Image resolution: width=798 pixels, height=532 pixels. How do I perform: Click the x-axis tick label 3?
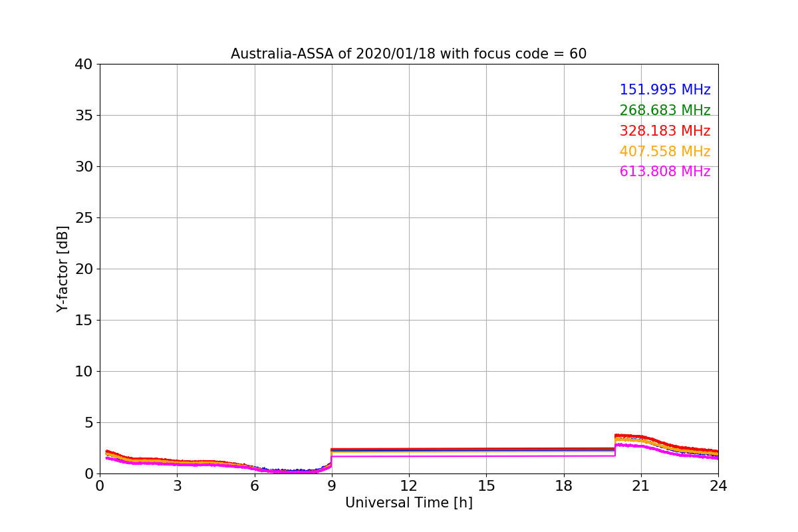[177, 486]
